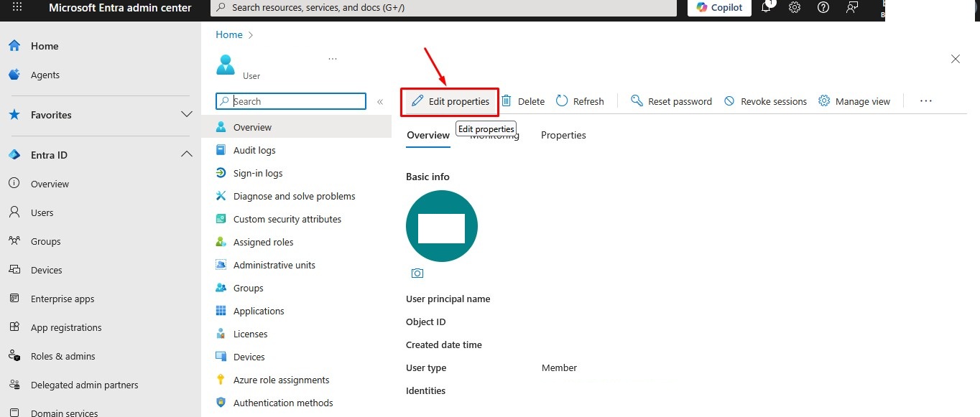Click the Home breadcrumb link
980x417 pixels.
pos(229,34)
